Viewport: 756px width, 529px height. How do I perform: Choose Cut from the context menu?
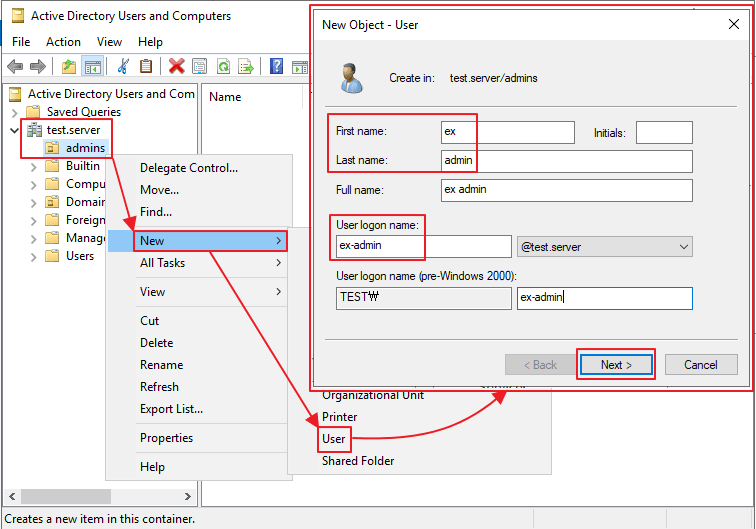pos(198,321)
